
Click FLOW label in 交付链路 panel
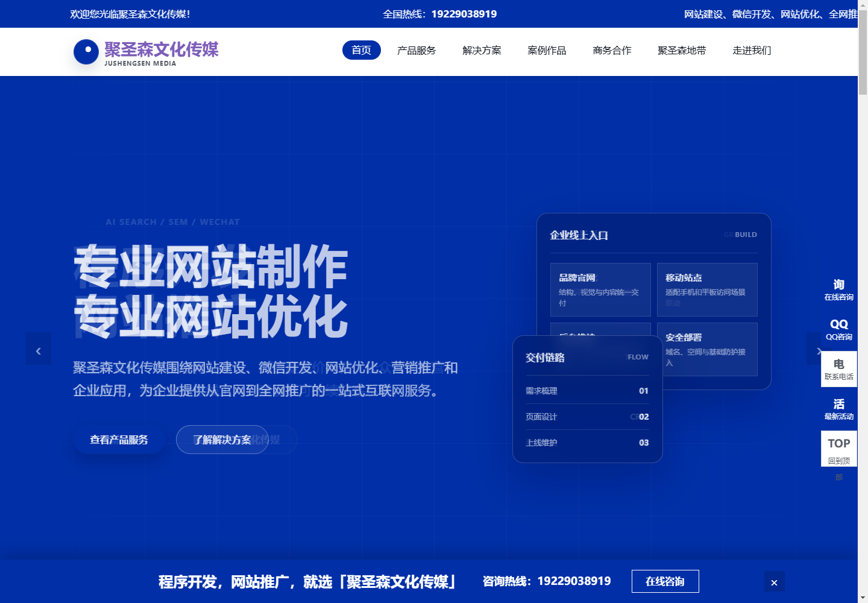point(638,357)
